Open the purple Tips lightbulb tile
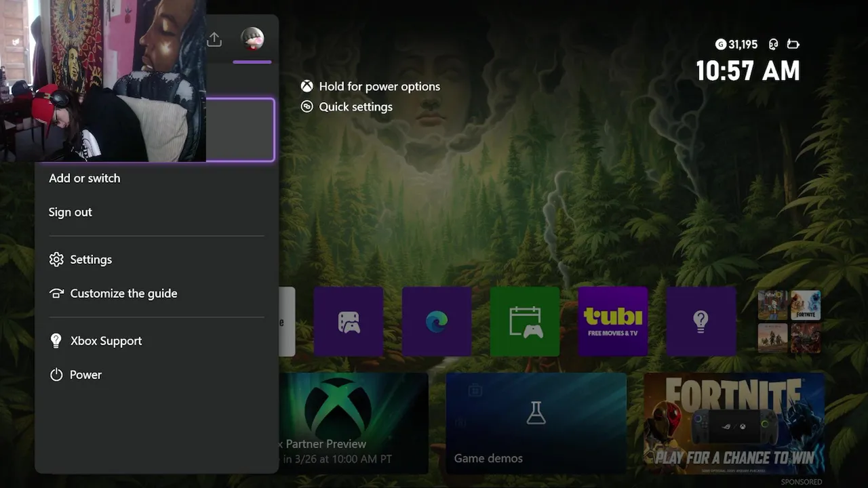The width and height of the screenshot is (868, 488). (701, 321)
